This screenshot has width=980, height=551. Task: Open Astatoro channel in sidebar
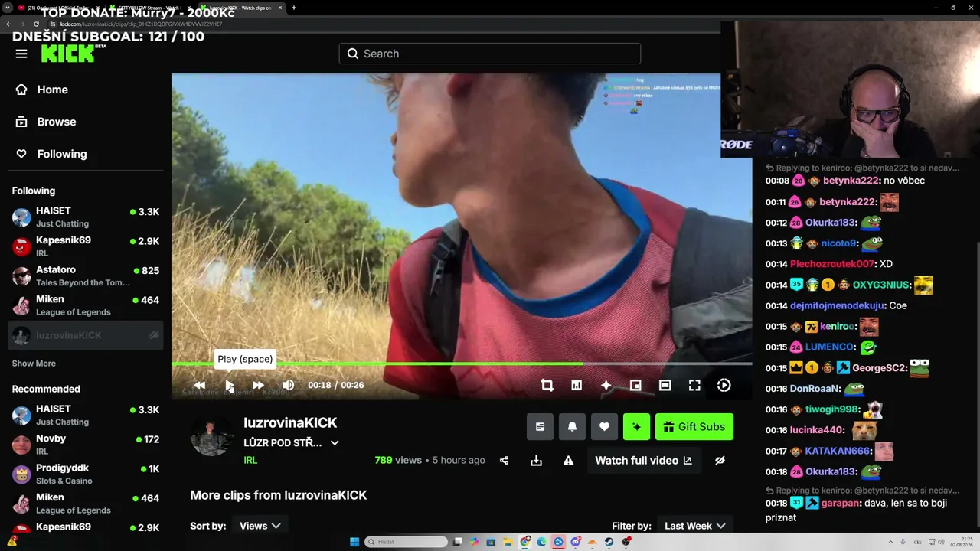(x=86, y=276)
